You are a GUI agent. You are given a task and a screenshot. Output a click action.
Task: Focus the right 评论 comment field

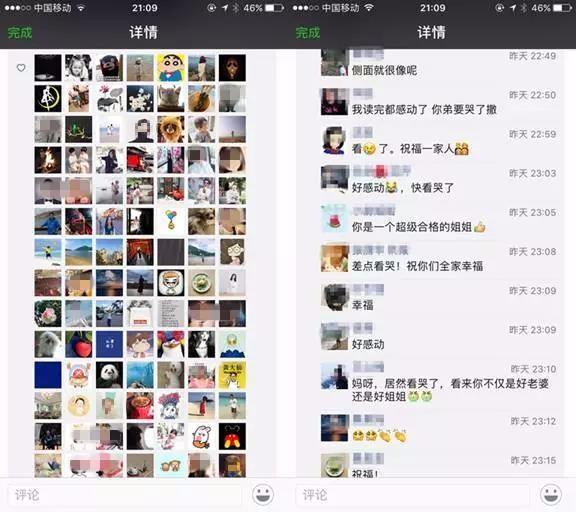[x=413, y=495]
